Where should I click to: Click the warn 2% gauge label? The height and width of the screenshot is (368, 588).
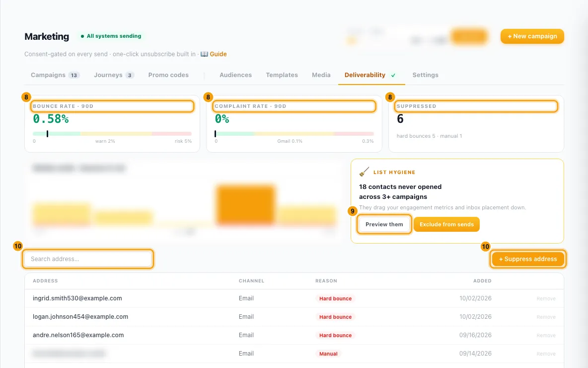tap(105, 141)
